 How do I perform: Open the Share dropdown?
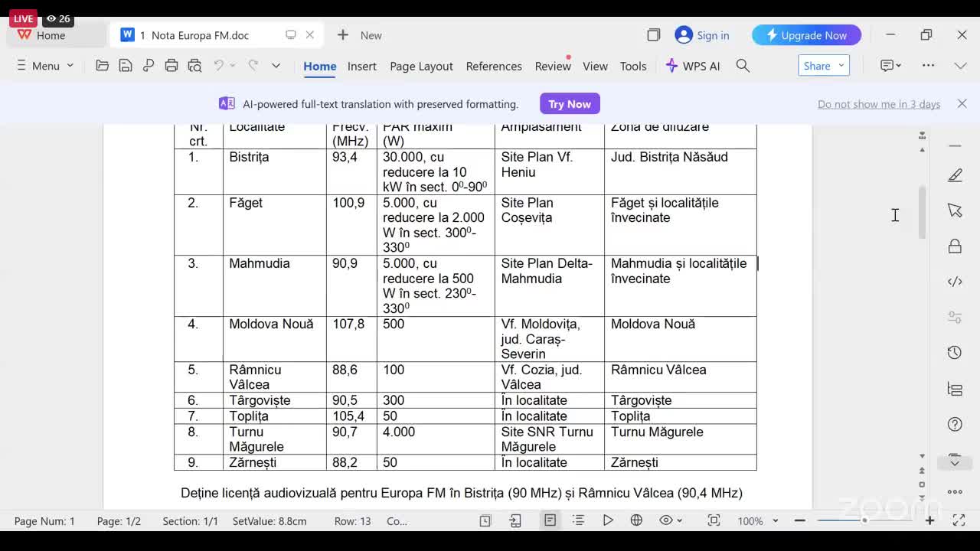click(824, 66)
